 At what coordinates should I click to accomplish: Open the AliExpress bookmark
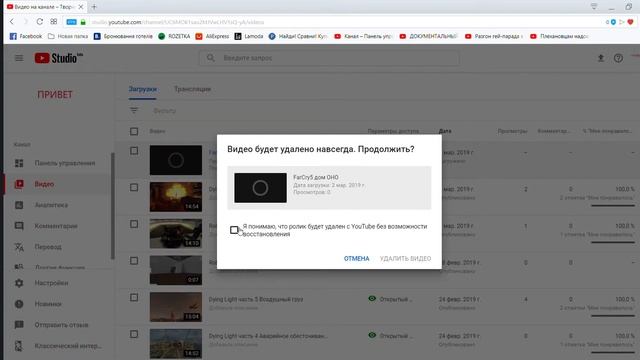pos(212,36)
